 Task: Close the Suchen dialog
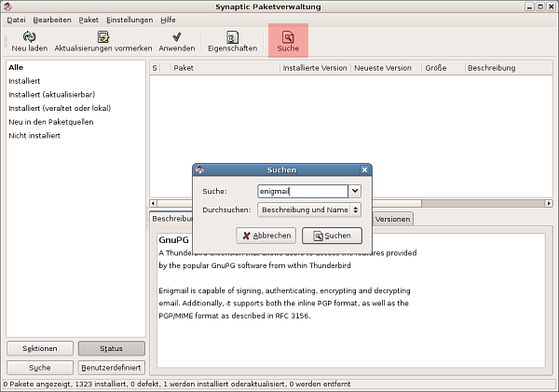click(364, 169)
